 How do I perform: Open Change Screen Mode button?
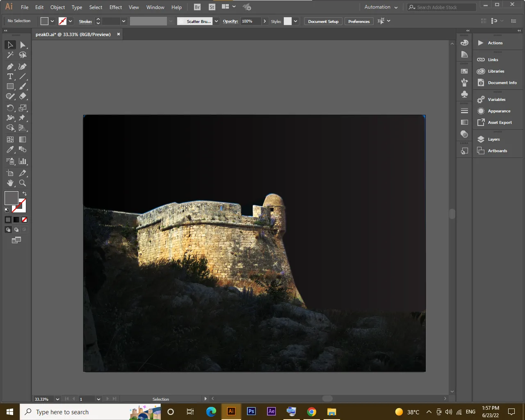[x=16, y=240]
